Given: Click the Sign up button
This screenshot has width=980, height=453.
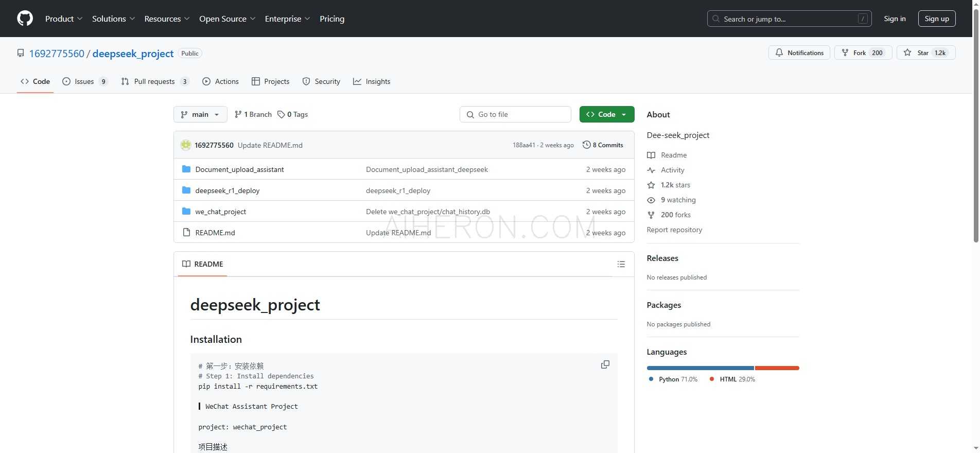Looking at the screenshot, I should tap(936, 19).
